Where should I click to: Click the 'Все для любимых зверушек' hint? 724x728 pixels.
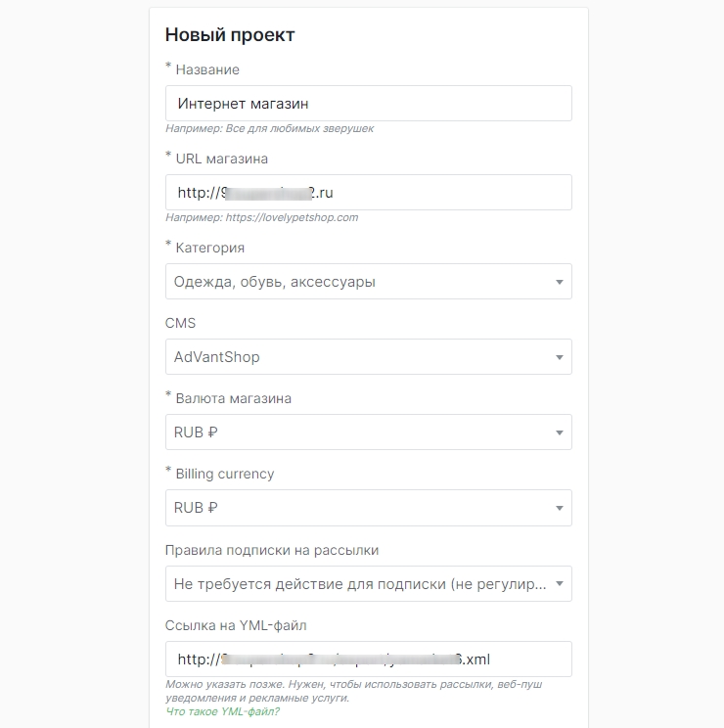tap(269, 128)
